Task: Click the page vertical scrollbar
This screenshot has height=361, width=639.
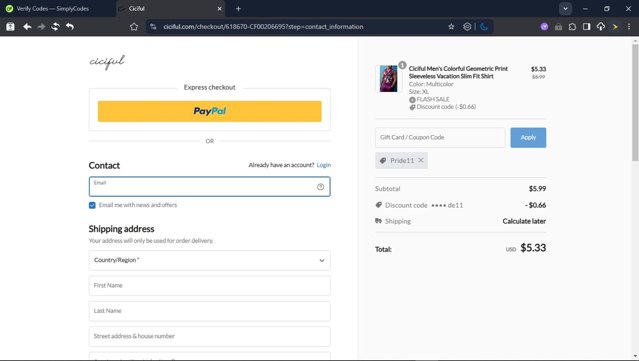Action: 635,102
